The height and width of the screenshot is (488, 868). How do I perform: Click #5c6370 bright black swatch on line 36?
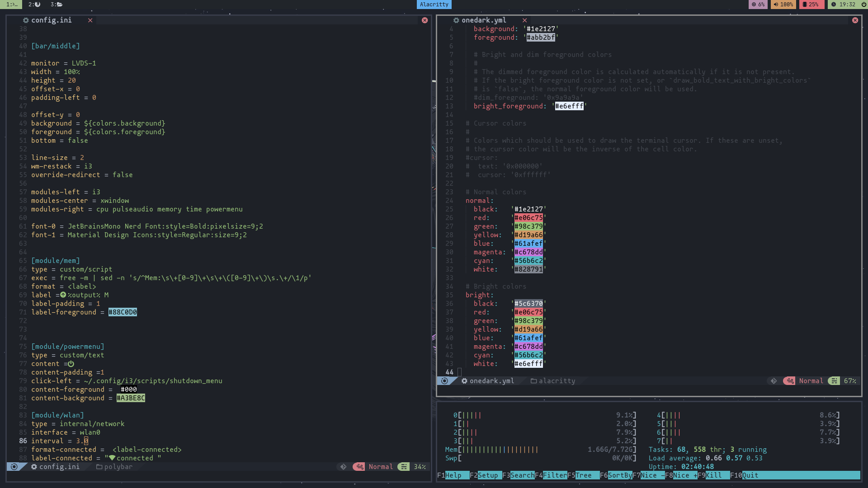(x=528, y=304)
